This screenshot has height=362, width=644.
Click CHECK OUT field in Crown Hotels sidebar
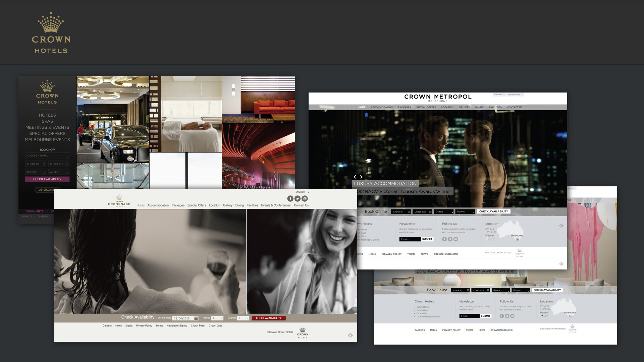59,164
